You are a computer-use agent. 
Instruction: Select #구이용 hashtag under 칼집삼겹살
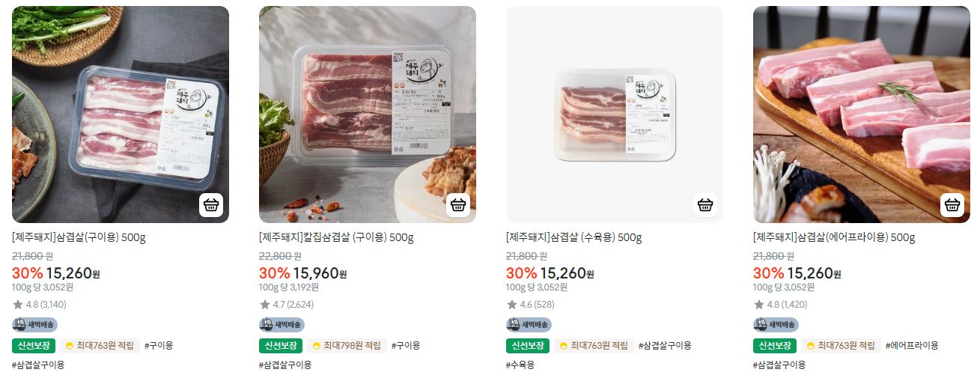click(406, 346)
